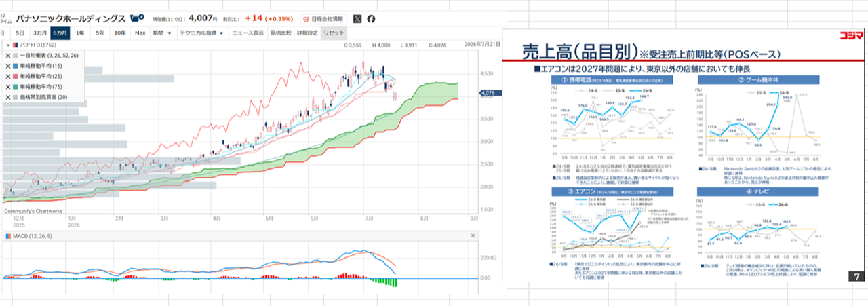This screenshot has height=306, width=868.
Task: Click pink swatch of 単純移動平均 (25)
Action: [x=16, y=76]
